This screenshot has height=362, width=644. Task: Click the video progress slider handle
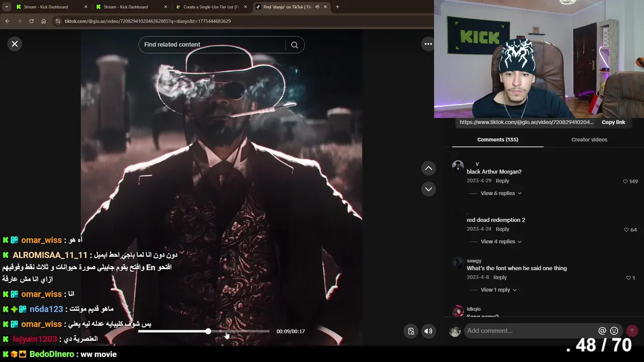click(208, 331)
